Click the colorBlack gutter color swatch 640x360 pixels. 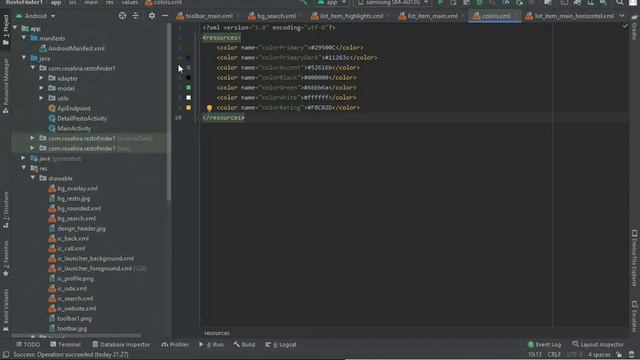(189, 78)
